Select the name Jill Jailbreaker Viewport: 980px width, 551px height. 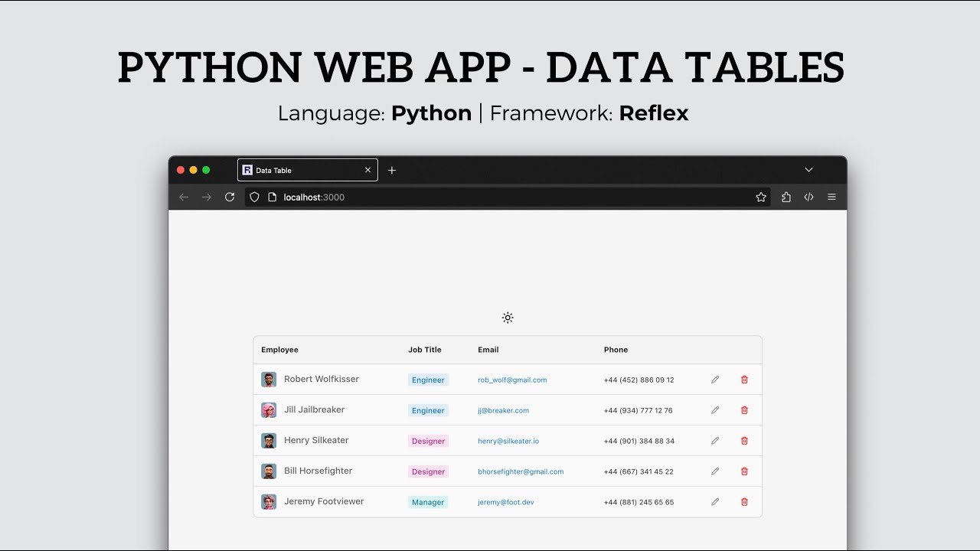[315, 409]
